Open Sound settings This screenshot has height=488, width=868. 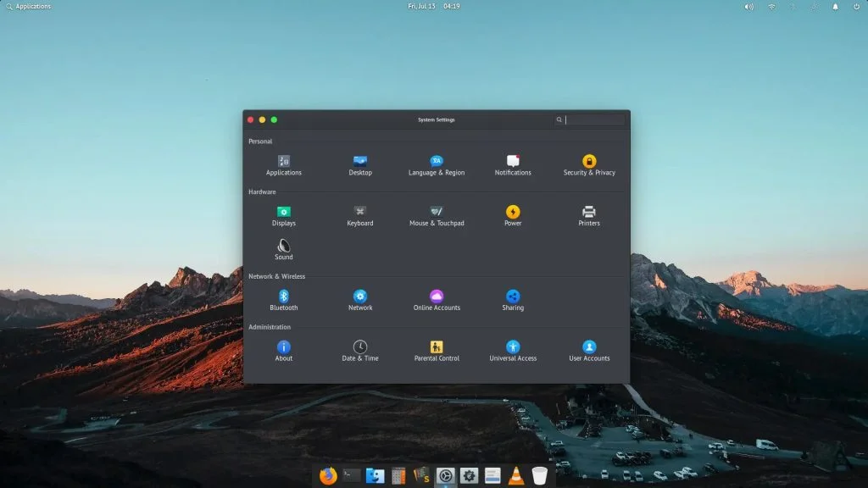click(x=283, y=248)
